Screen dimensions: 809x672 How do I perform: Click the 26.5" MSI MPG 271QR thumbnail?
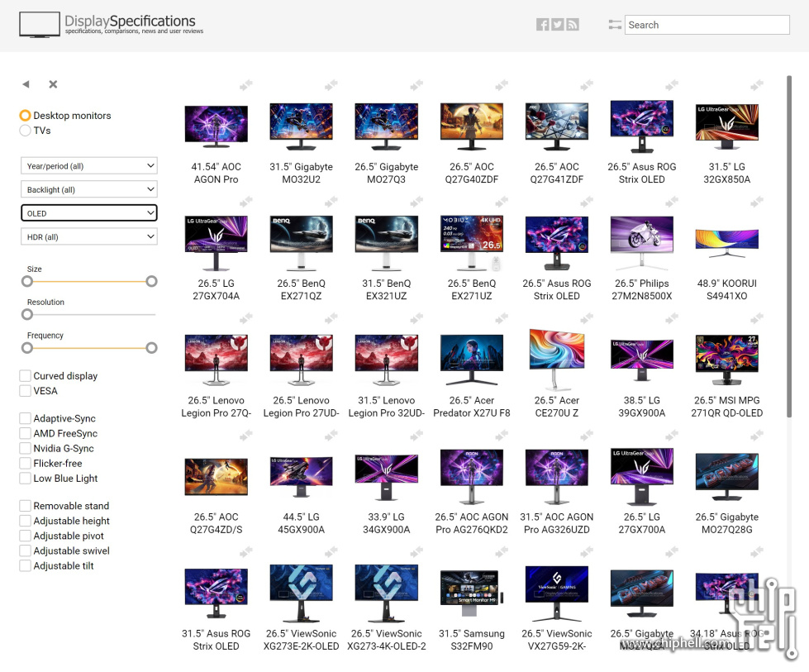pyautogui.click(x=726, y=360)
